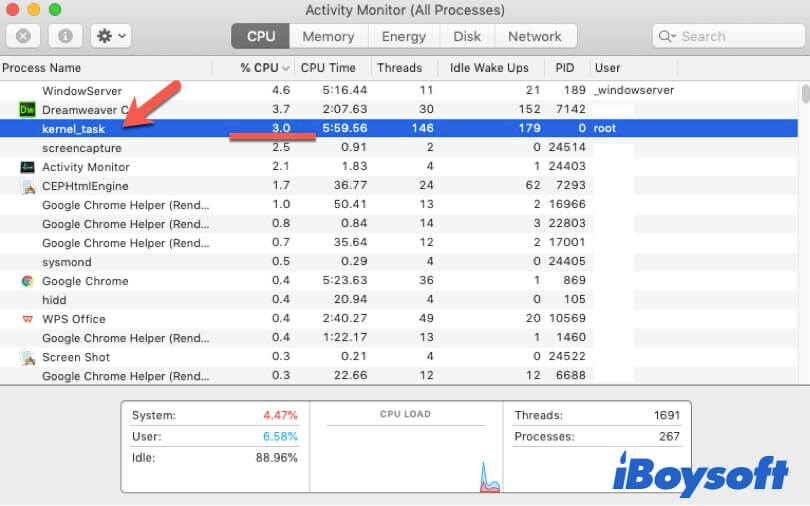810x506 pixels.
Task: Click into the Search input field
Action: [735, 36]
